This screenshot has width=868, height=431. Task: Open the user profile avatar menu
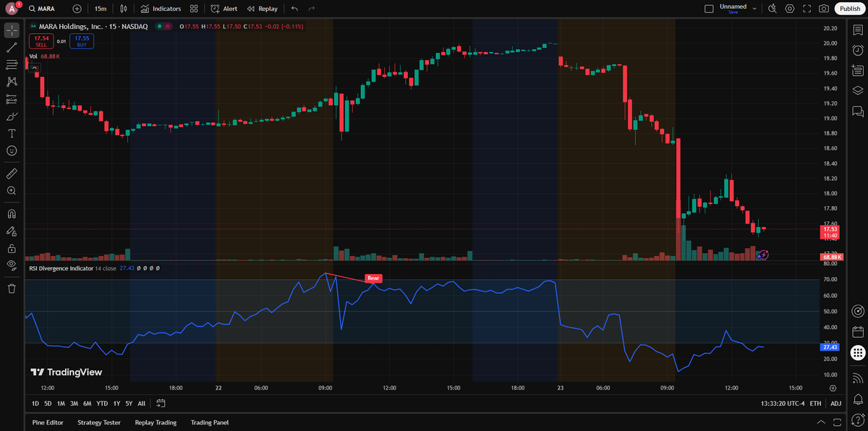point(12,9)
